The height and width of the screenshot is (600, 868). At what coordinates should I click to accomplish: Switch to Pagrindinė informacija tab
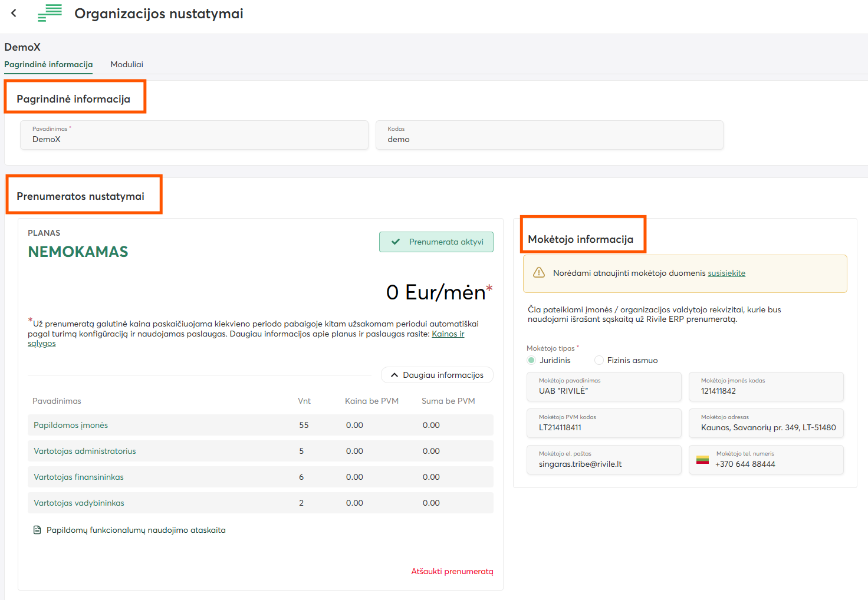click(48, 64)
